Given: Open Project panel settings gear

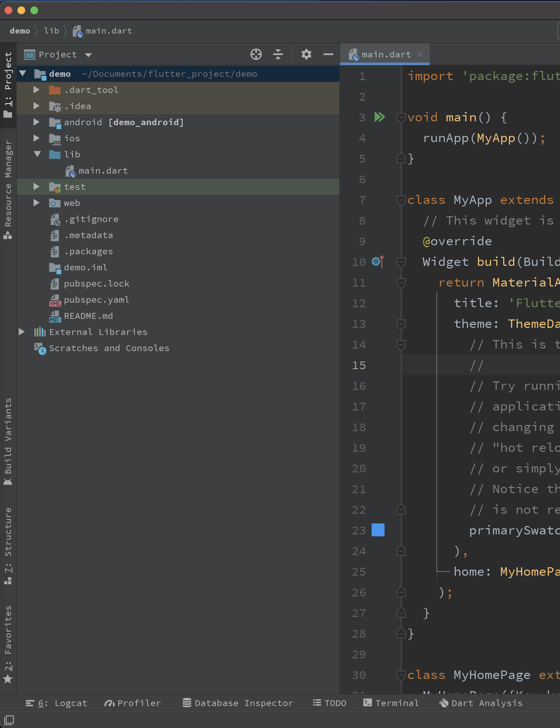Looking at the screenshot, I should click(306, 54).
